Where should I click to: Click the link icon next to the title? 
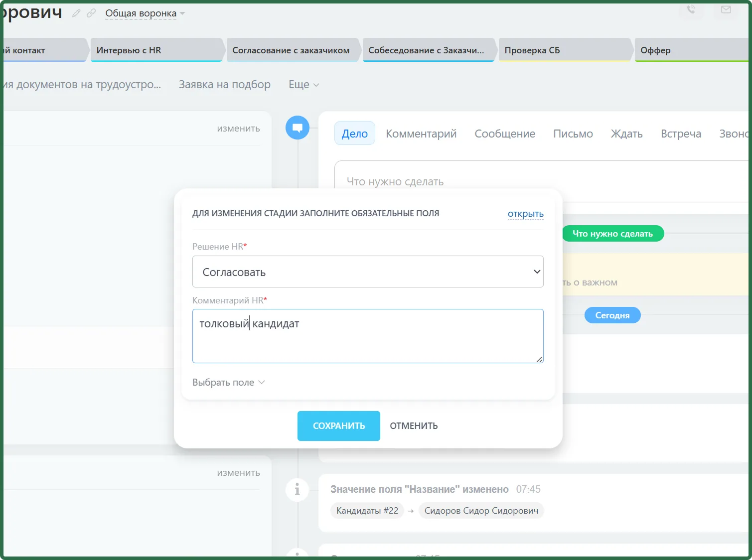pos(91,13)
